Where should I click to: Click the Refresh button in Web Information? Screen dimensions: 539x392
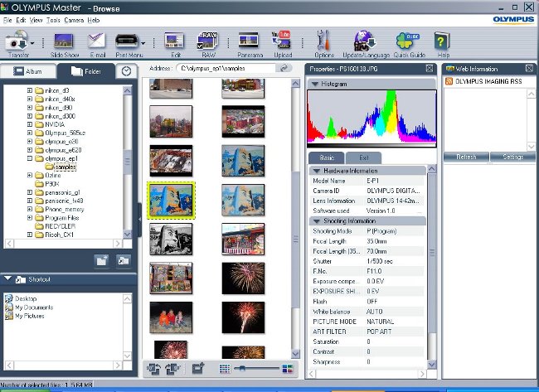tap(465, 157)
